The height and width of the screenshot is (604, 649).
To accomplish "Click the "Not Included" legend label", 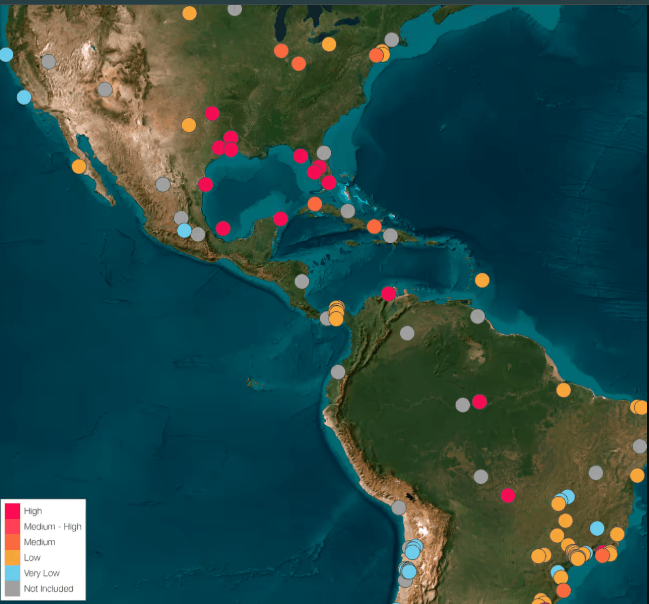I will tap(48, 589).
